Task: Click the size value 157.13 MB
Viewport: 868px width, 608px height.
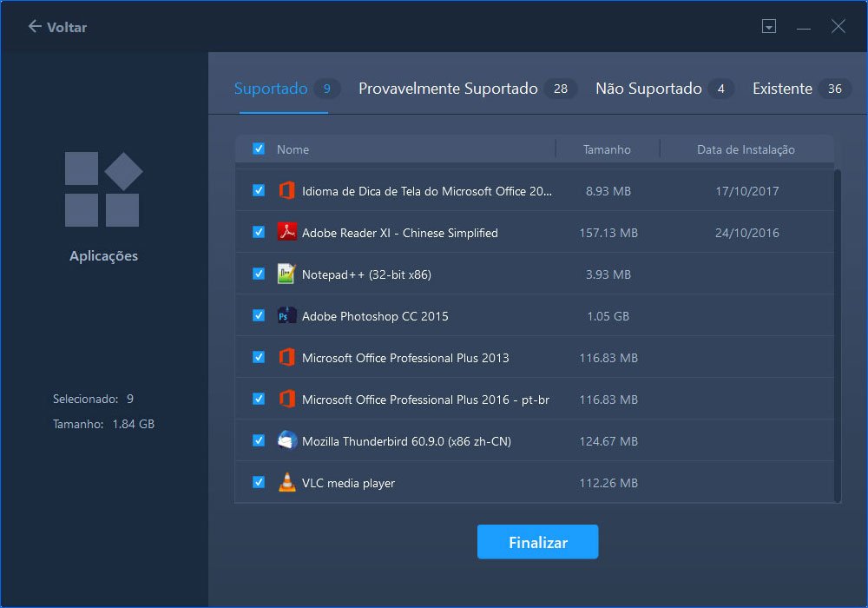Action: pos(608,233)
